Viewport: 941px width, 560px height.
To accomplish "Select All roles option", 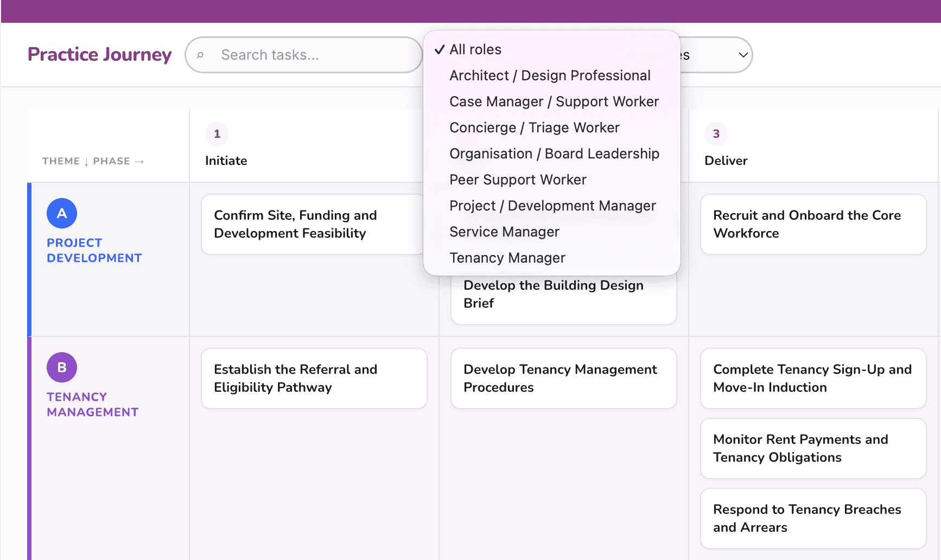I will 552,49.
